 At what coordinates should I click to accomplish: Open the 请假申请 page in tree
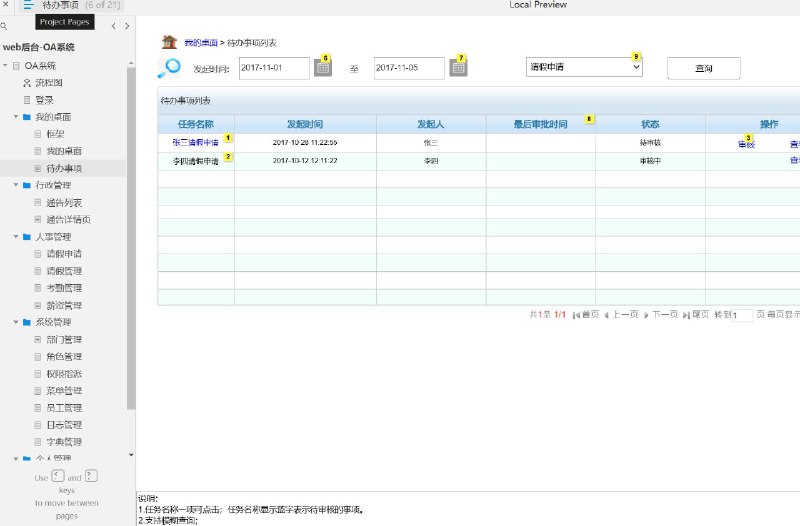click(x=64, y=254)
